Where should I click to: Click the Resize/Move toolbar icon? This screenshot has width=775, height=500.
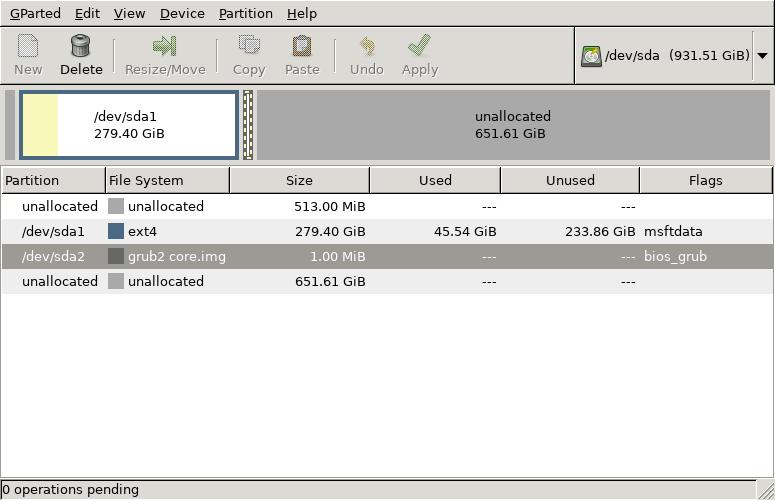click(165, 46)
